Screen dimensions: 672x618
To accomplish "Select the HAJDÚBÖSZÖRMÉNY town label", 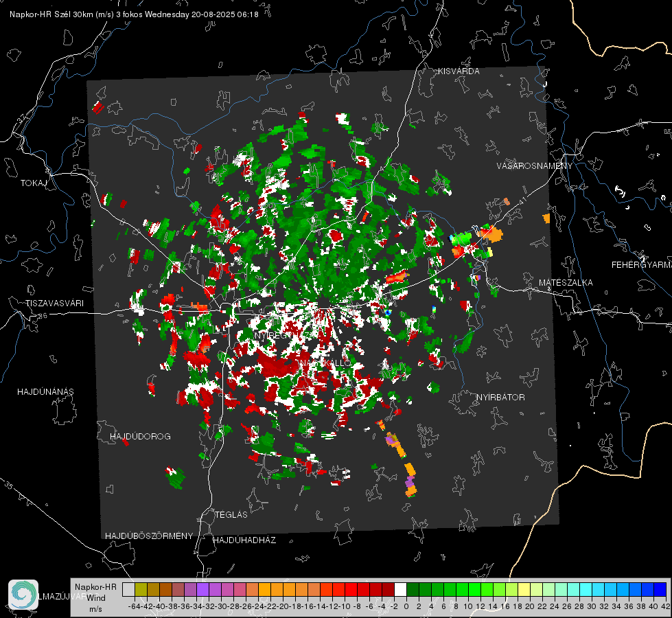I will (x=149, y=536).
